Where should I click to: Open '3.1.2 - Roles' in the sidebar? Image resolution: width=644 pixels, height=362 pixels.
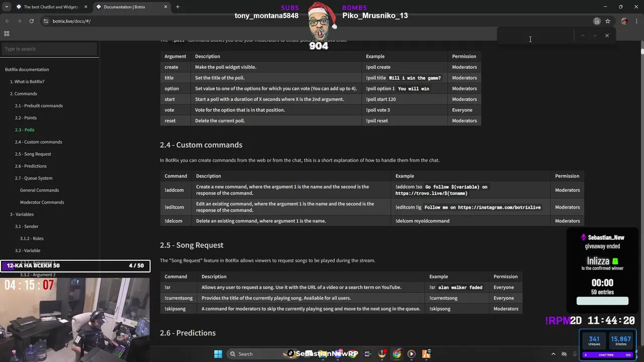click(32, 238)
